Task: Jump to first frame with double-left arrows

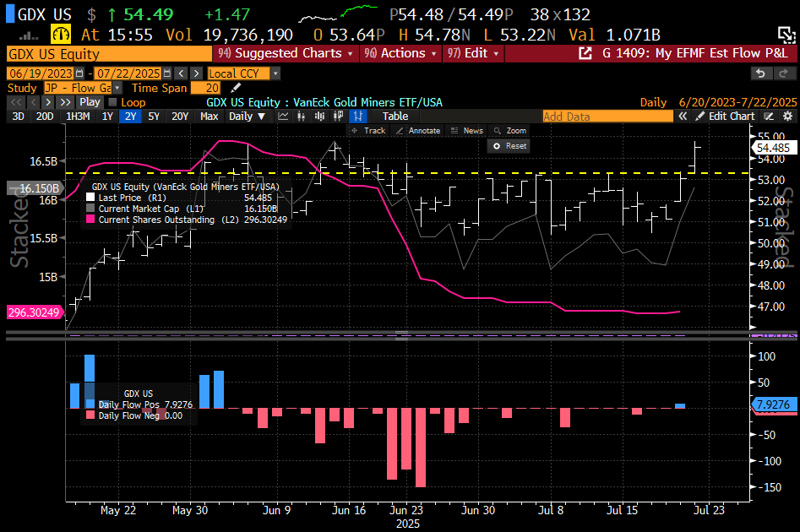Action: pos(16,102)
